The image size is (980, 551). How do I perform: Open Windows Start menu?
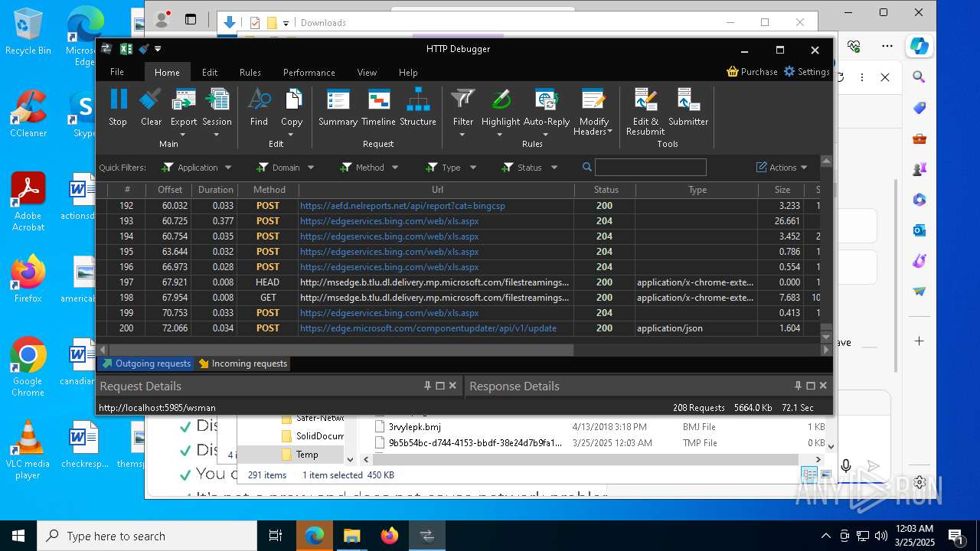18,536
